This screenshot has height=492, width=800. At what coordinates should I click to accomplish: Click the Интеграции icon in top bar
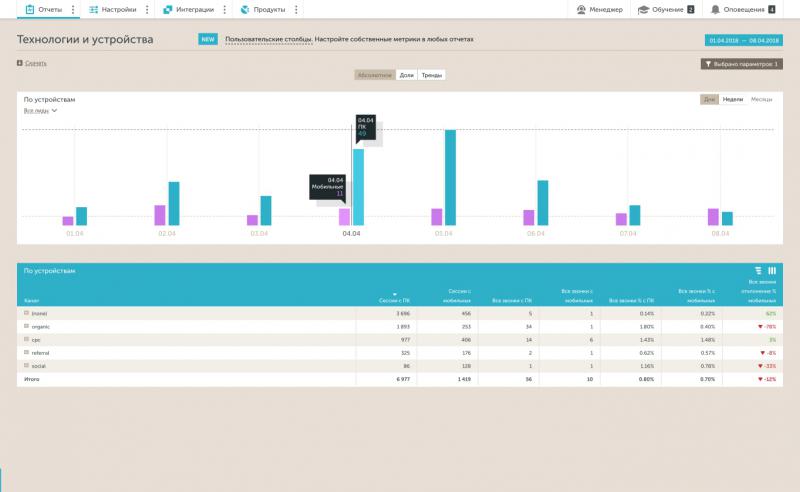tap(168, 9)
